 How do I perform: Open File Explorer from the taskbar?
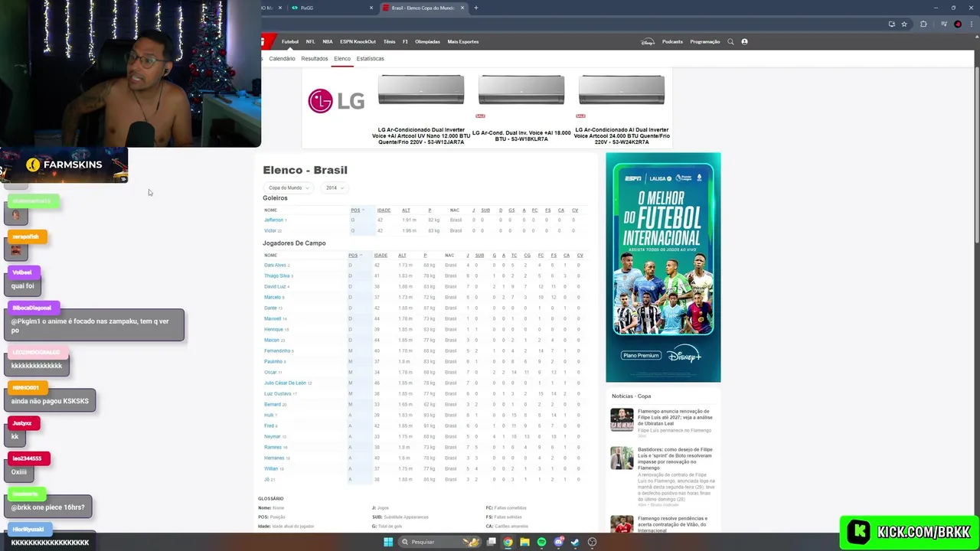524,542
